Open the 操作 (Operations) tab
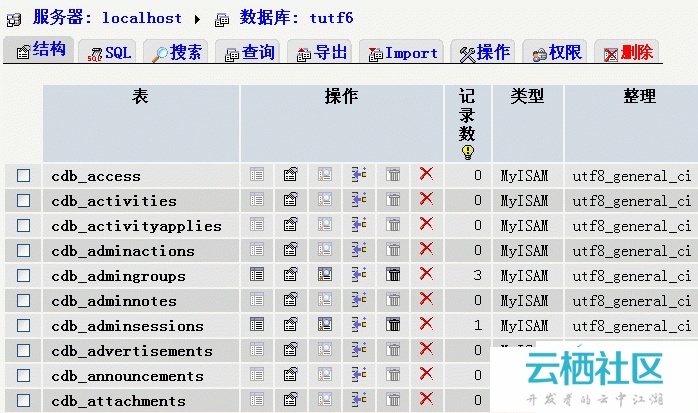The width and height of the screenshot is (698, 413). click(x=484, y=53)
